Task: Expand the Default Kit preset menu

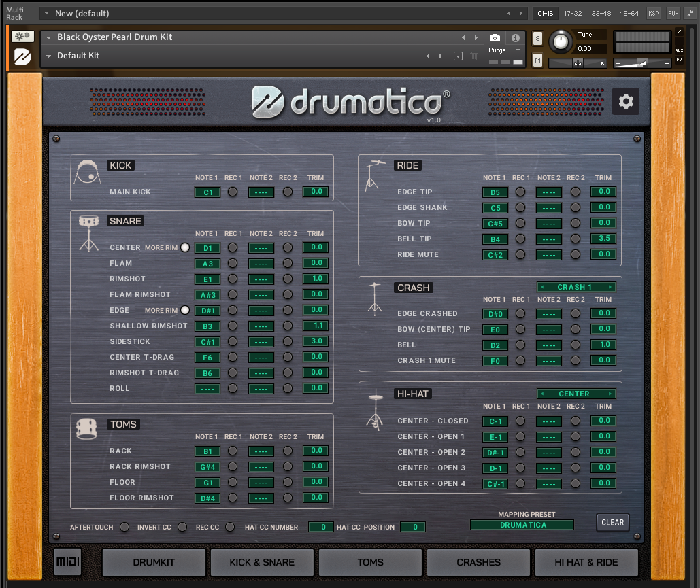Action: (x=49, y=56)
